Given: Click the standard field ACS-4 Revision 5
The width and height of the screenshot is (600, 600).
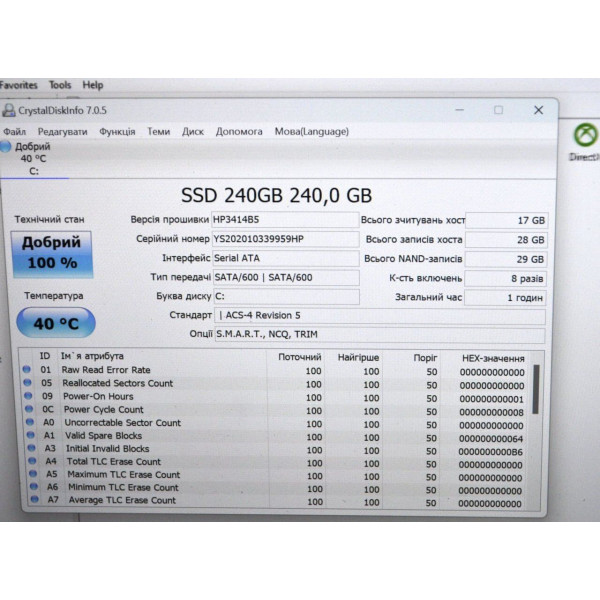Looking at the screenshot, I should coord(380,316).
